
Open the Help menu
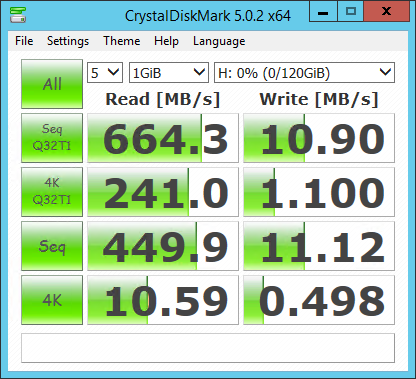point(166,41)
